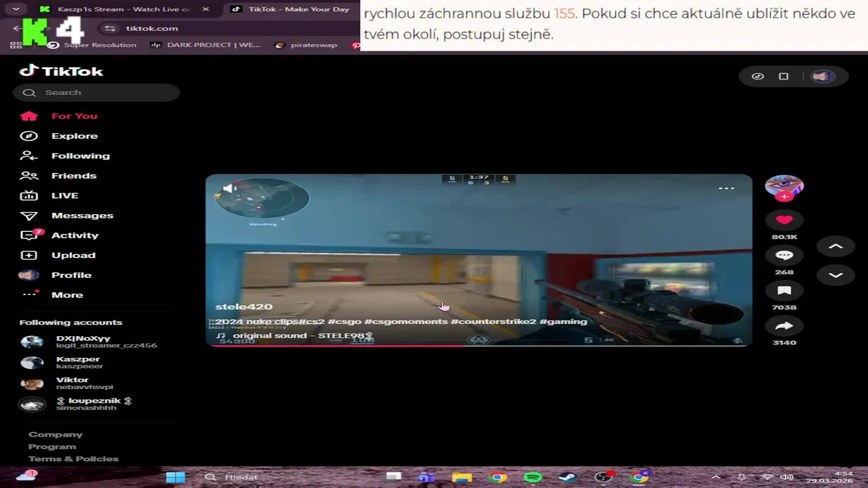This screenshot has width=868, height=488.
Task: Open File Explorer from the taskbar
Action: point(462,477)
